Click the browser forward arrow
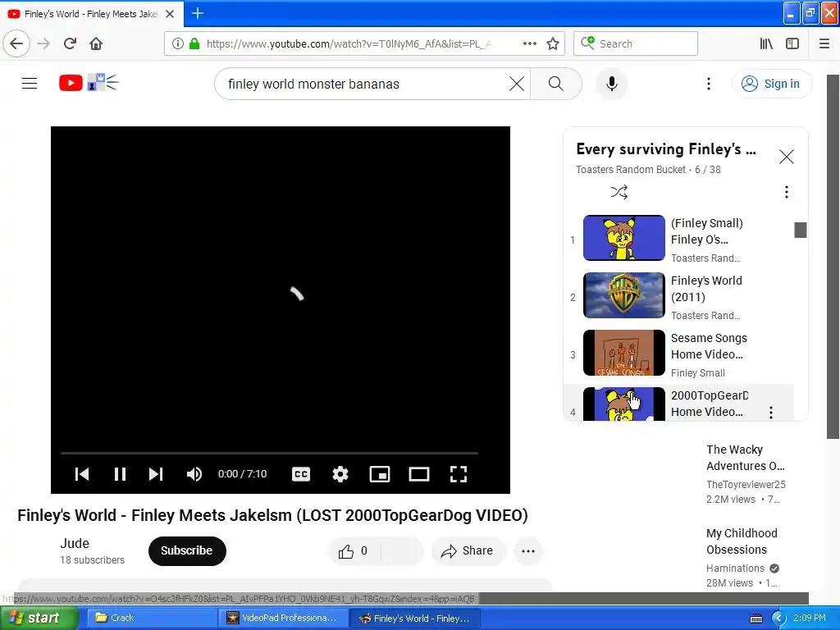 (44, 43)
